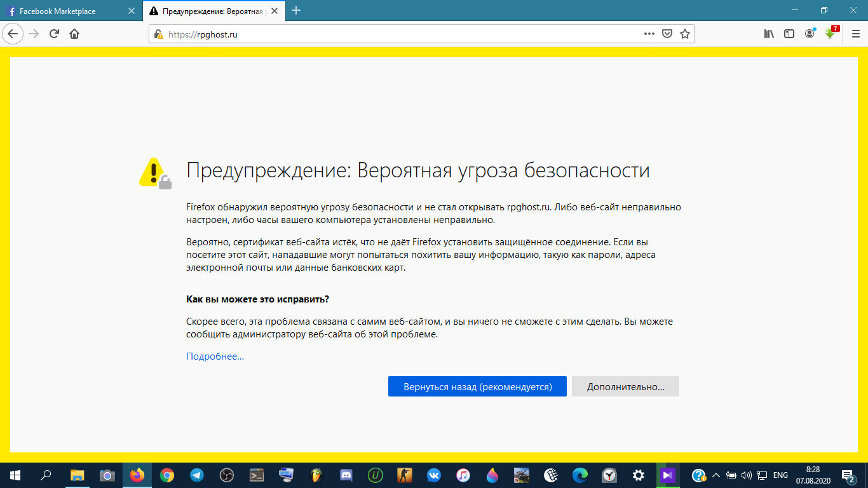
Task: Expand details with the Дополнительно… button
Action: click(625, 386)
